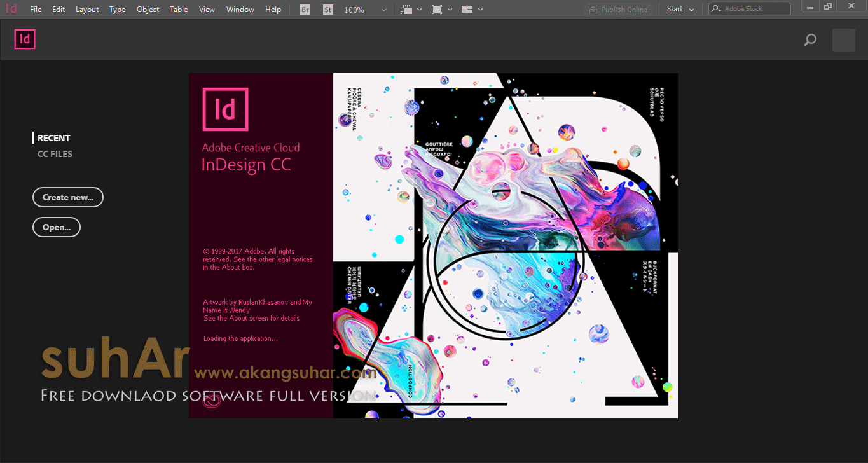
Task: Click the Creative Cloud logo on splash screen
Action: tap(211, 401)
